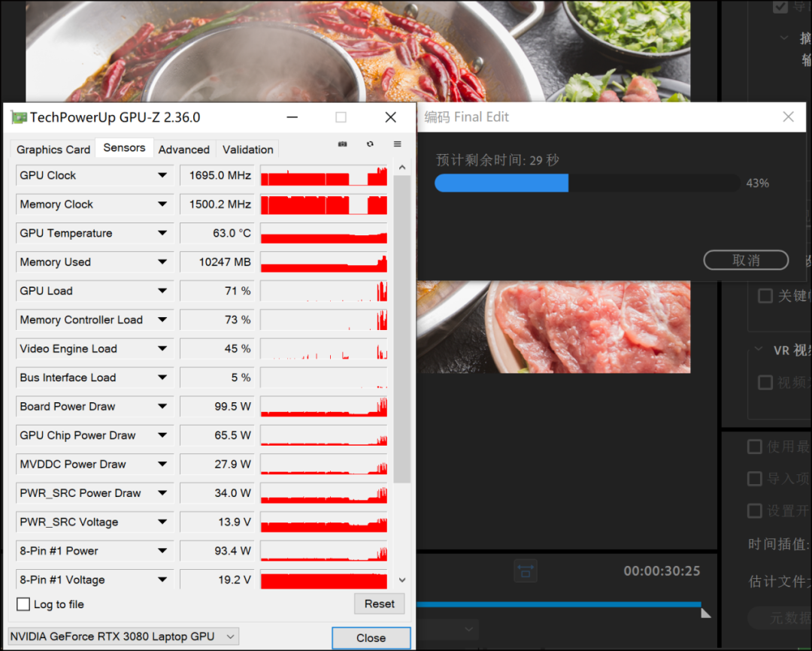
Task: Open the GPU Temperature sensor dropdown
Action: point(162,234)
